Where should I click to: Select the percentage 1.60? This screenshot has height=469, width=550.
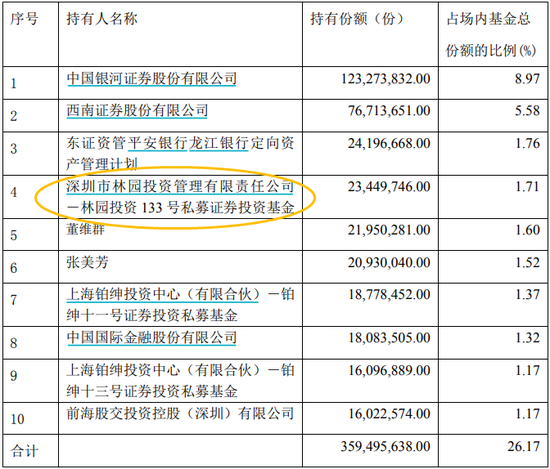click(x=527, y=230)
